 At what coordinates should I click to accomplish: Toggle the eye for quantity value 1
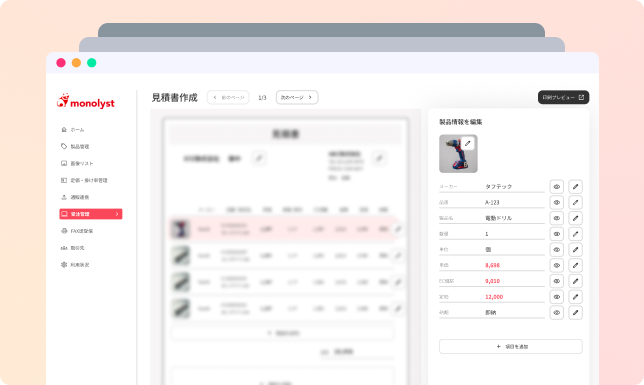[x=557, y=234]
